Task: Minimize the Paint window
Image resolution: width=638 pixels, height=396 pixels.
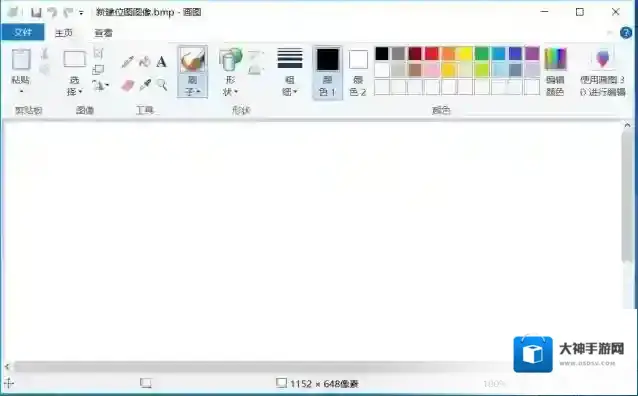Action: pyautogui.click(x=544, y=12)
